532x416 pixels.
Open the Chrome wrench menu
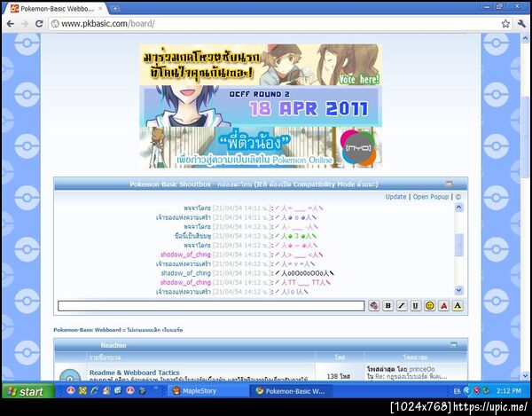(521, 24)
